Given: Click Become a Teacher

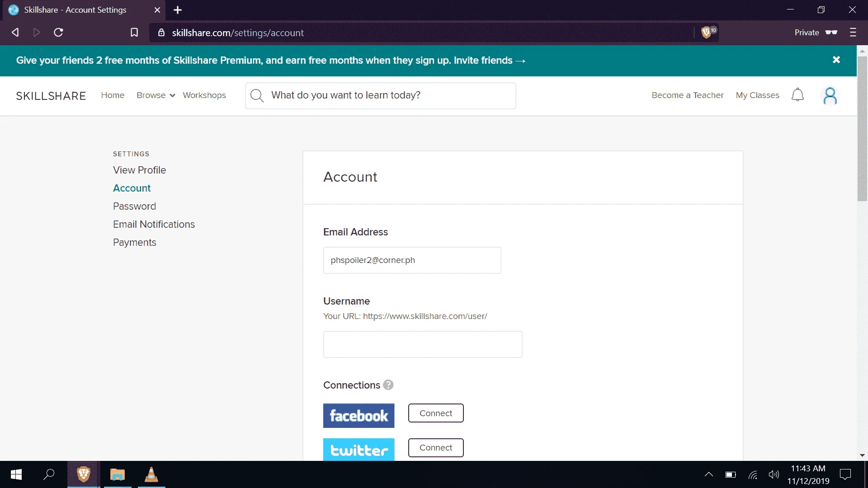Looking at the screenshot, I should [688, 95].
